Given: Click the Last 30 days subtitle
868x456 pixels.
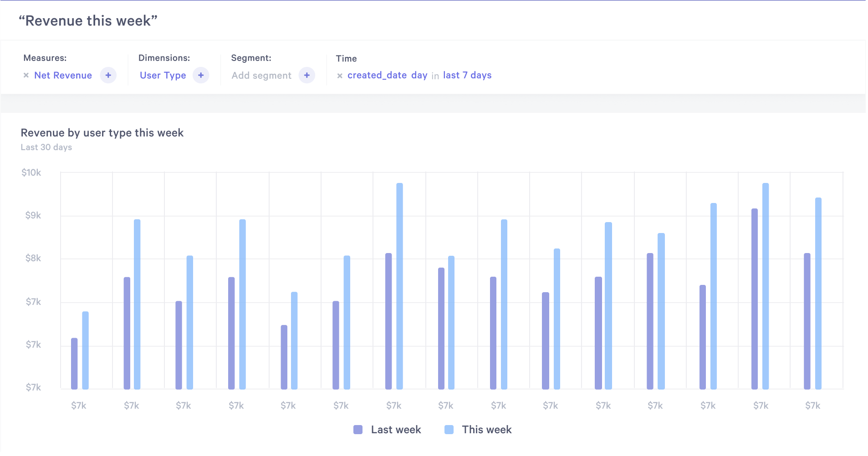Looking at the screenshot, I should [46, 147].
